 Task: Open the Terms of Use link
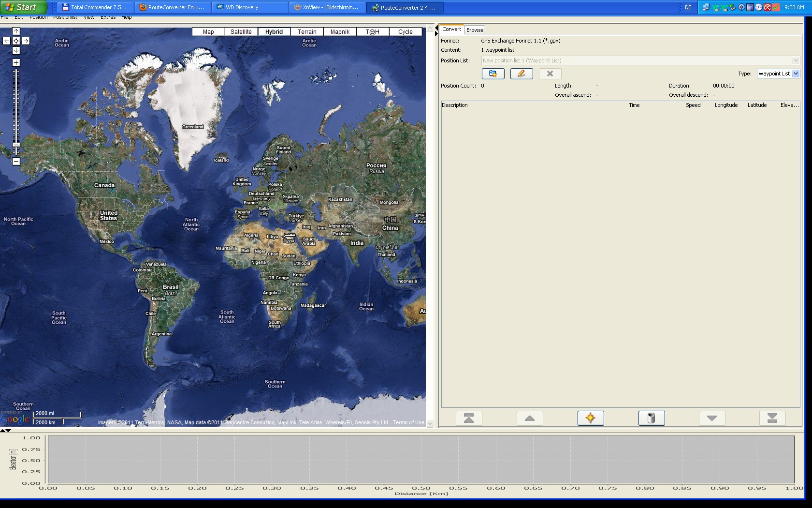click(x=408, y=423)
